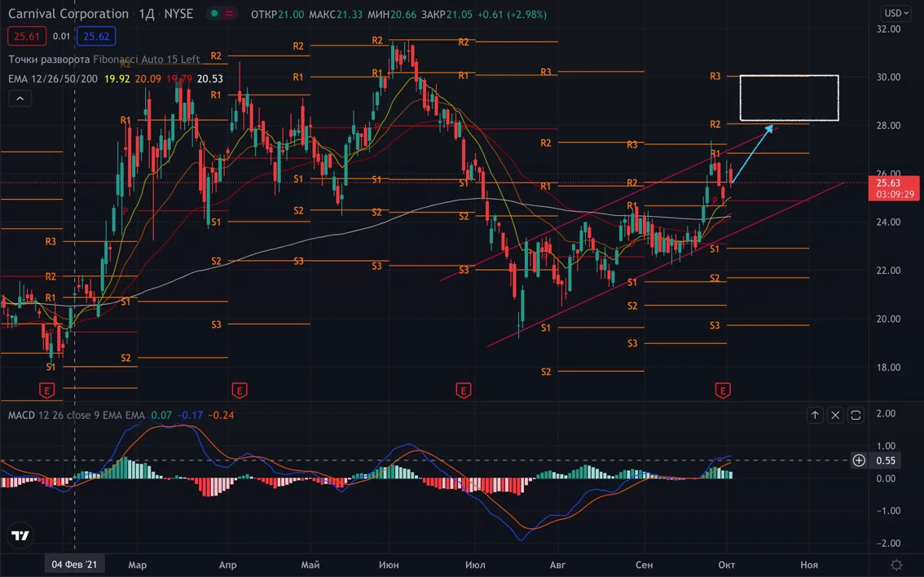Viewport: 924px width, 577px height.
Task: Delete the MACD pane with X icon
Action: [835, 416]
